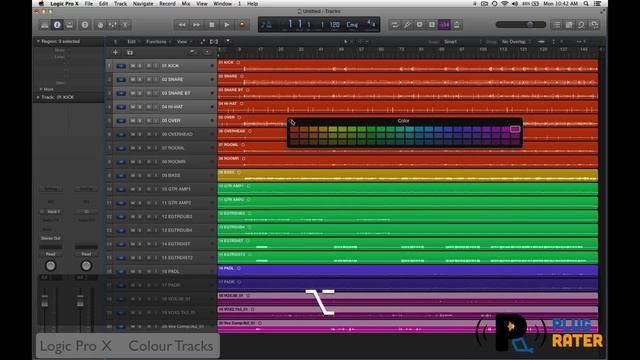Record-enable the 03 SNARE BT track

pyautogui.click(x=148, y=93)
